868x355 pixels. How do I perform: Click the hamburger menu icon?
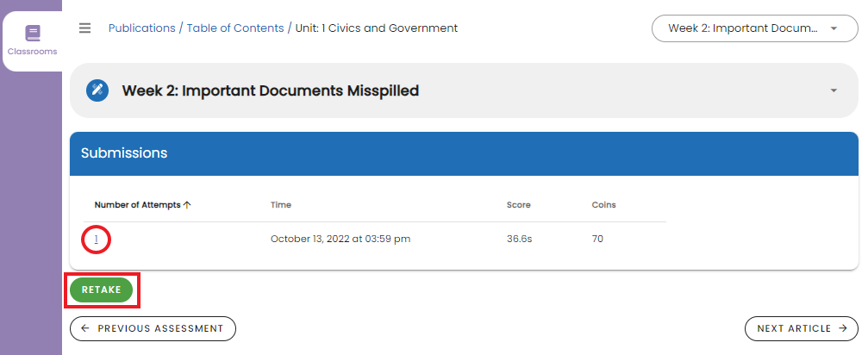click(84, 28)
